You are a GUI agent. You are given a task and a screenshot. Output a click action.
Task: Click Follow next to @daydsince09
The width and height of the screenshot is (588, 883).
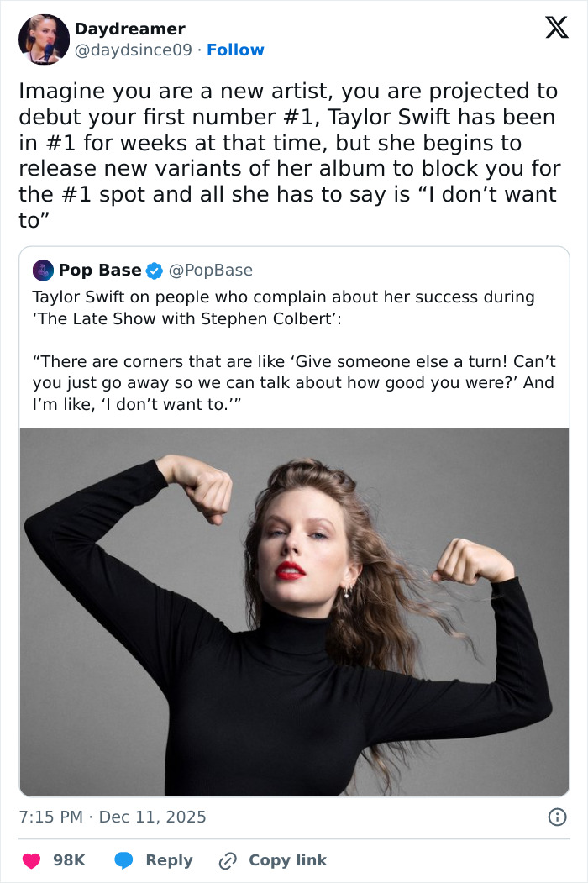pyautogui.click(x=235, y=50)
